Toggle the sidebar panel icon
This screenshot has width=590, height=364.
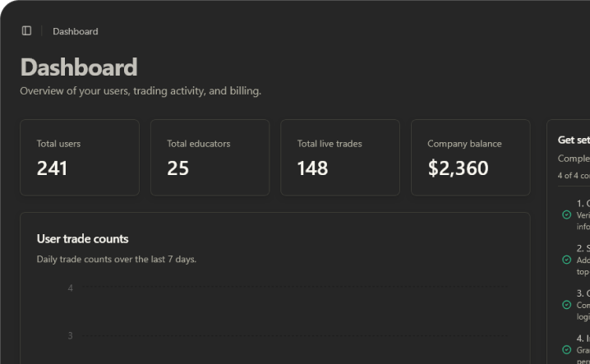26,31
